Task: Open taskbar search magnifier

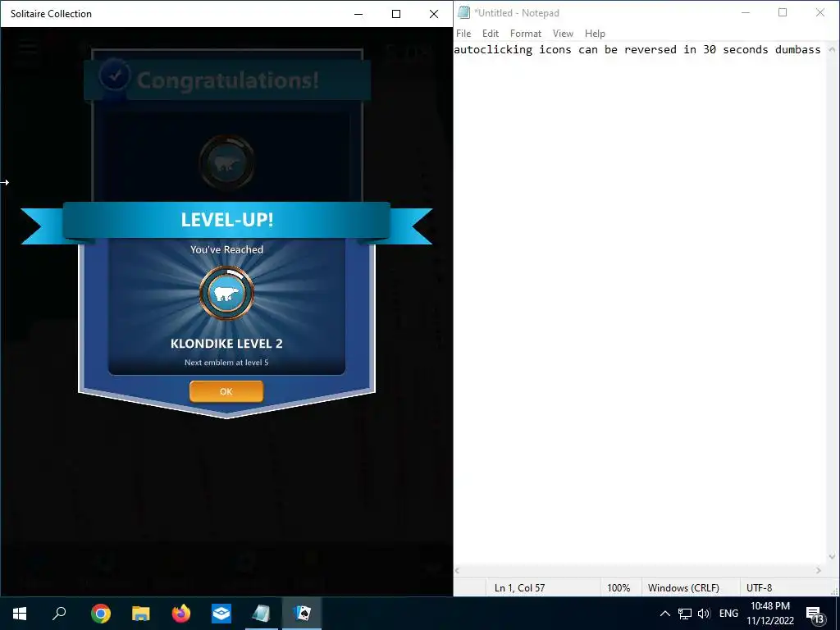Action: 59,614
